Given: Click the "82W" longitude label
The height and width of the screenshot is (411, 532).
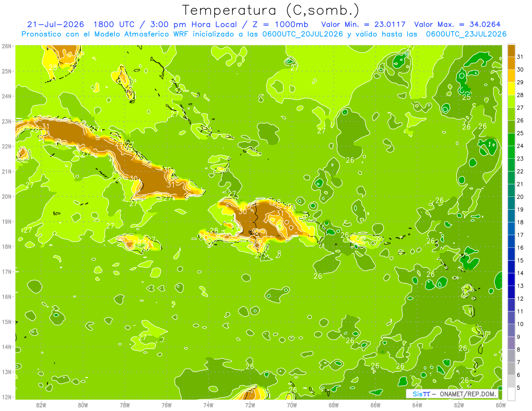Looking at the screenshot, I should click(x=41, y=404).
